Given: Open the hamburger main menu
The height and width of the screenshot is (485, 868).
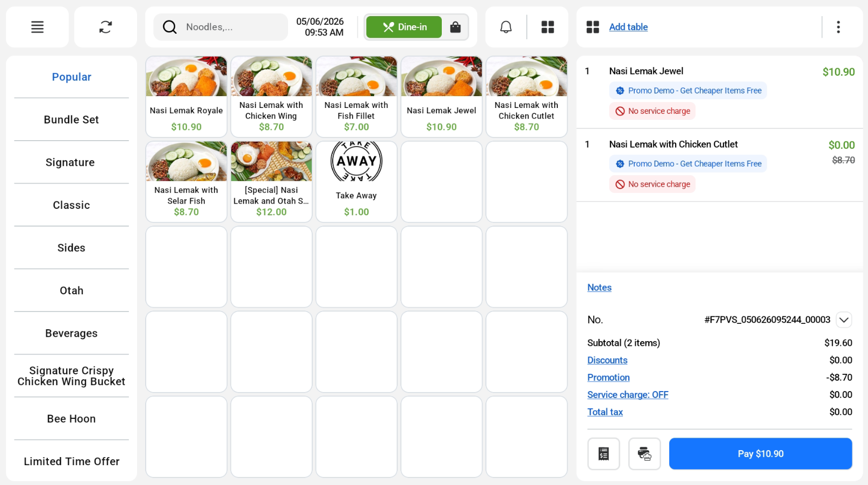Looking at the screenshot, I should pos(37,27).
